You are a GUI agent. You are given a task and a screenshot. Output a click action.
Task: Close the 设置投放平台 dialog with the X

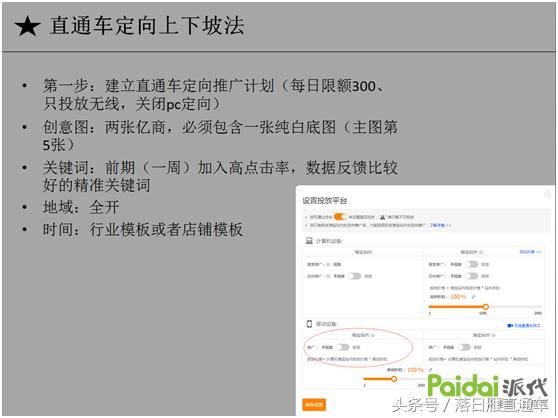(548, 194)
